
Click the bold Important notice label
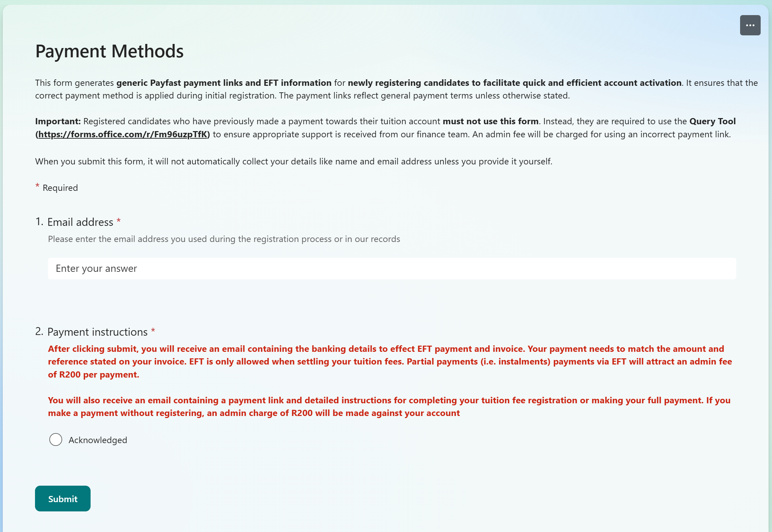(x=58, y=122)
